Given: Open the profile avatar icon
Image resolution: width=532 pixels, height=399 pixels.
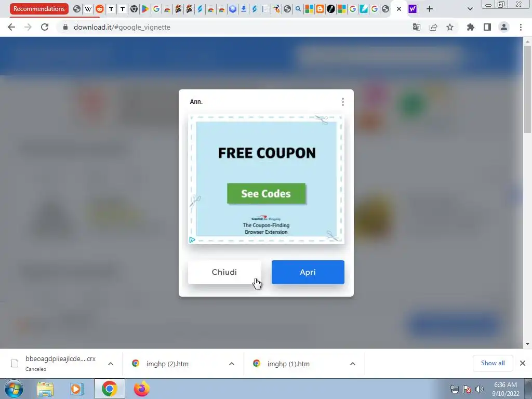Looking at the screenshot, I should (x=504, y=27).
